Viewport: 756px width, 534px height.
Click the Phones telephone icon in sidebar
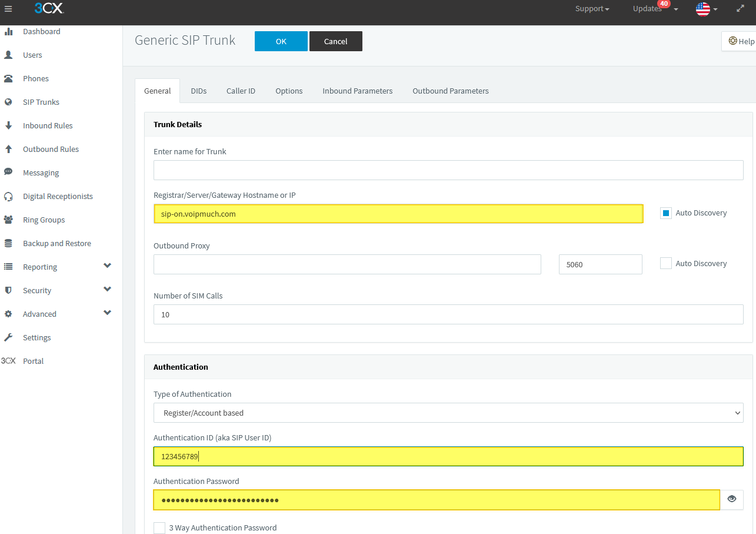coord(9,79)
